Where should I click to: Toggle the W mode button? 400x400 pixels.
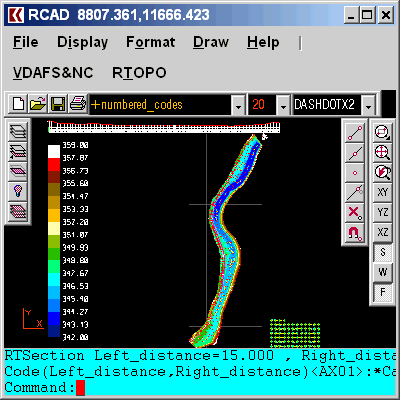click(382, 272)
